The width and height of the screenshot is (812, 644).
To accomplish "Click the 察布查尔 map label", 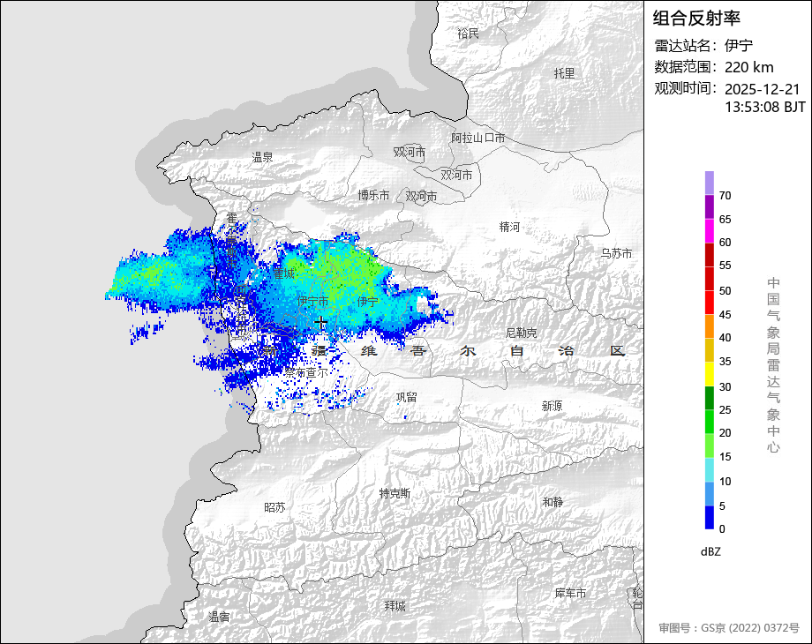I will coord(305,372).
